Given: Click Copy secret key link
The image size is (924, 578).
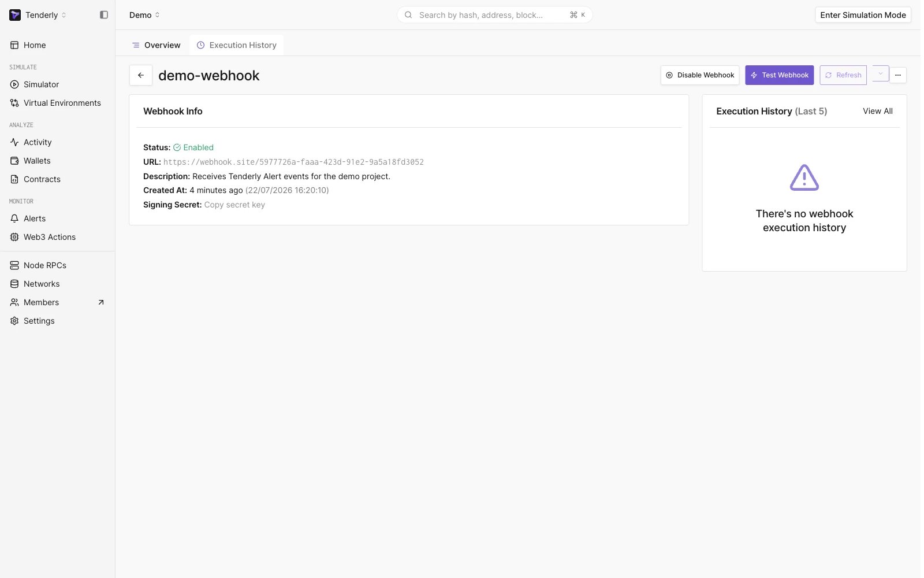Looking at the screenshot, I should click(234, 205).
